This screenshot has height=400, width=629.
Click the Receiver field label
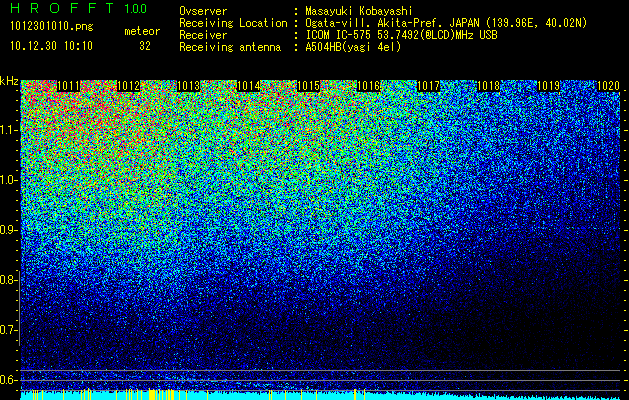(x=203, y=35)
